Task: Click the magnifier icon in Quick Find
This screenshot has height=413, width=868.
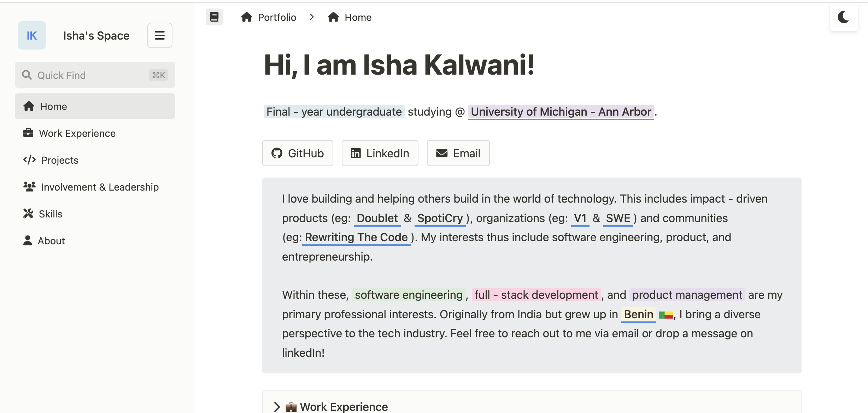Action: click(x=27, y=75)
